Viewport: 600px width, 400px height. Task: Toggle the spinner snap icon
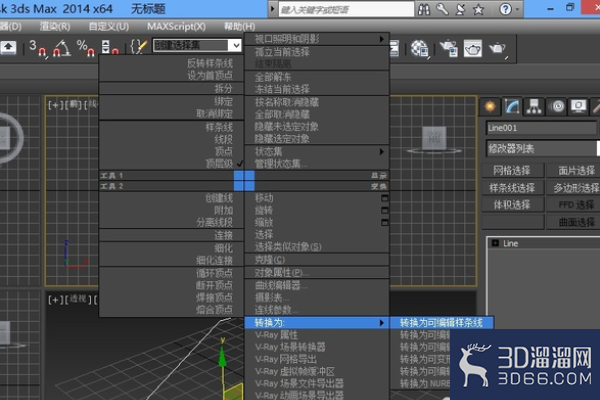coord(110,49)
